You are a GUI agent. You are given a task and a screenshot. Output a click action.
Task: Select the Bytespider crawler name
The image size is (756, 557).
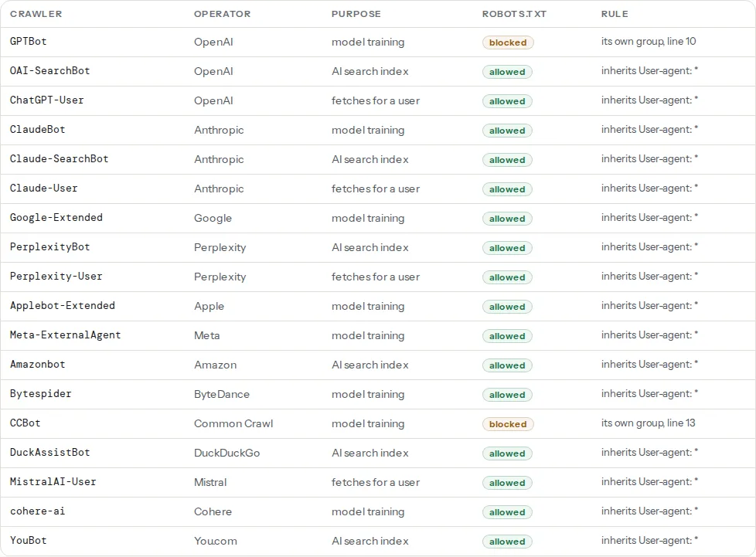(x=40, y=394)
